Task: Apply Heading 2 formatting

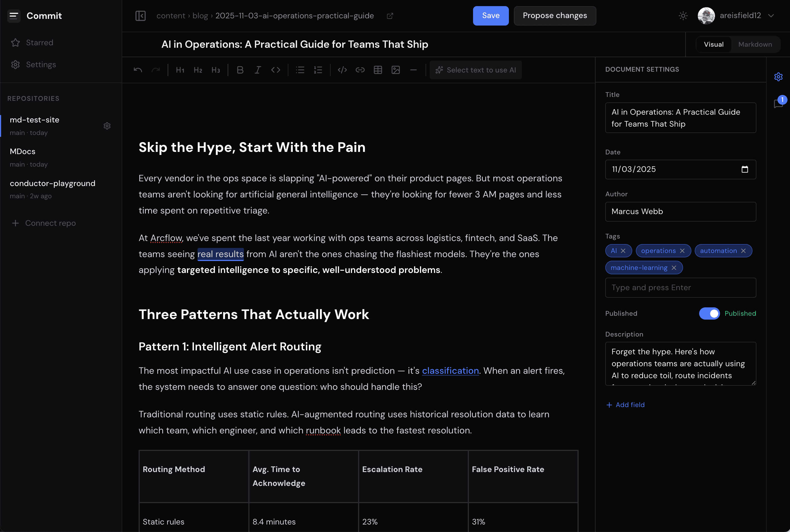Action: [198, 70]
